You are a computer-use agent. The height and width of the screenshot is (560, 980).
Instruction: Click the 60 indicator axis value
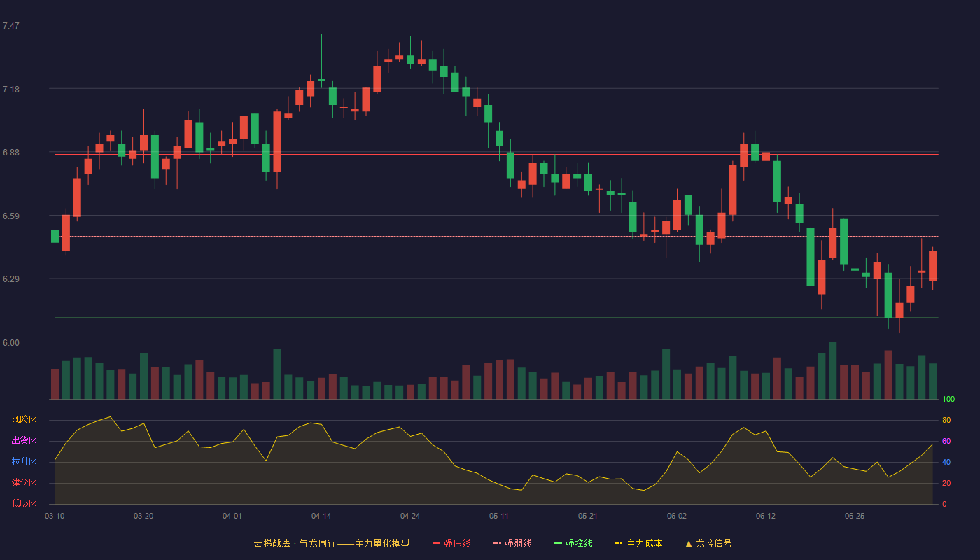pos(946,441)
